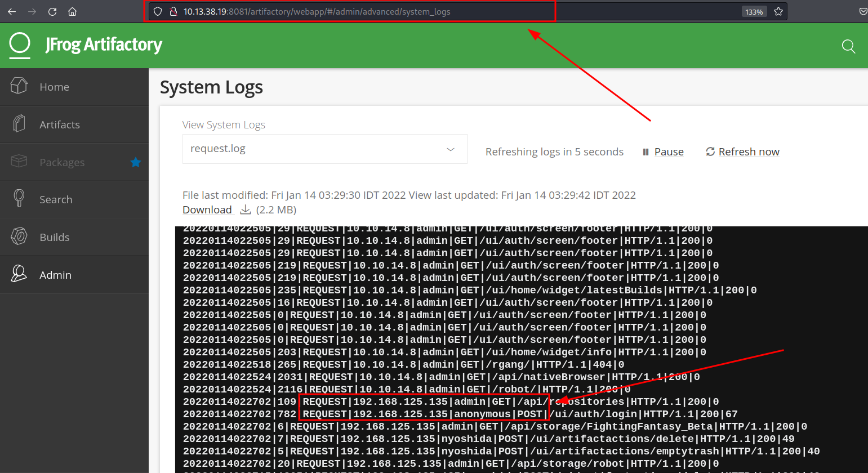Screen dimensions: 868x473
Task: Click log line with /api/storage/robot
Action: pyautogui.click(x=451, y=464)
